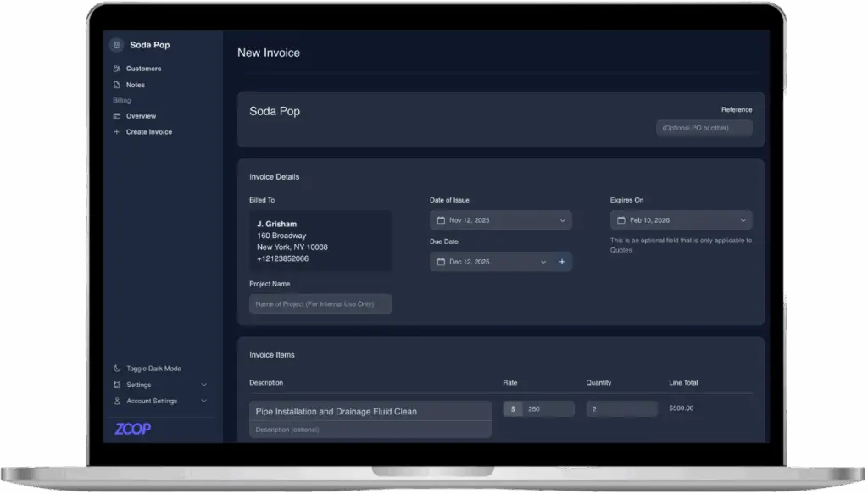Click the Reference optional PO input field
This screenshot has height=494, width=868.
(704, 128)
